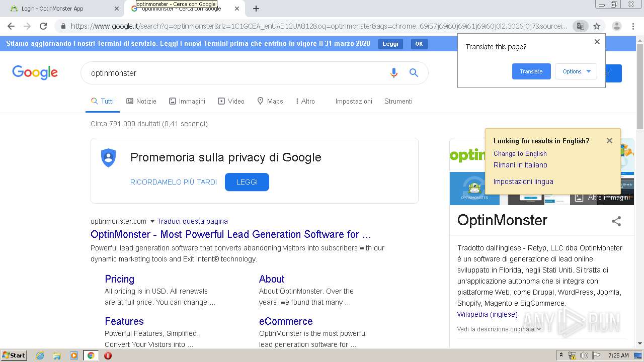Reload the page with refresh icon
This screenshot has width=644, height=362.
(x=43, y=26)
